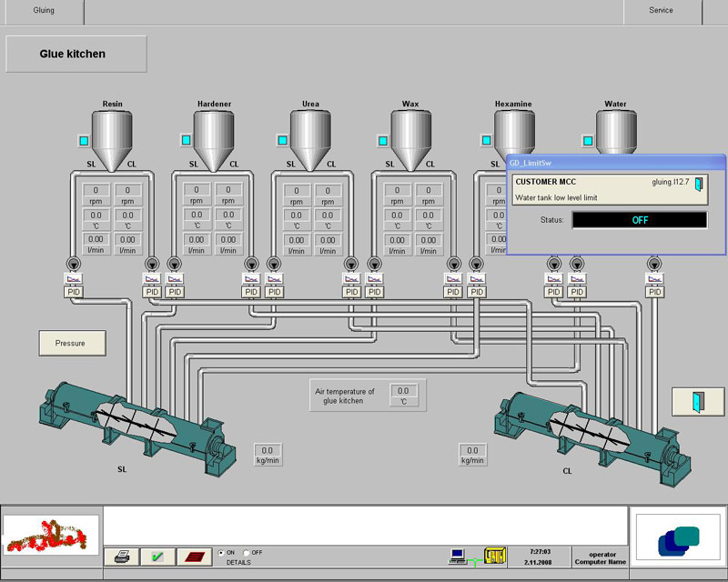The height and width of the screenshot is (582, 728).
Task: Click the Air temperature of glue kitchen field
Action: (x=403, y=395)
